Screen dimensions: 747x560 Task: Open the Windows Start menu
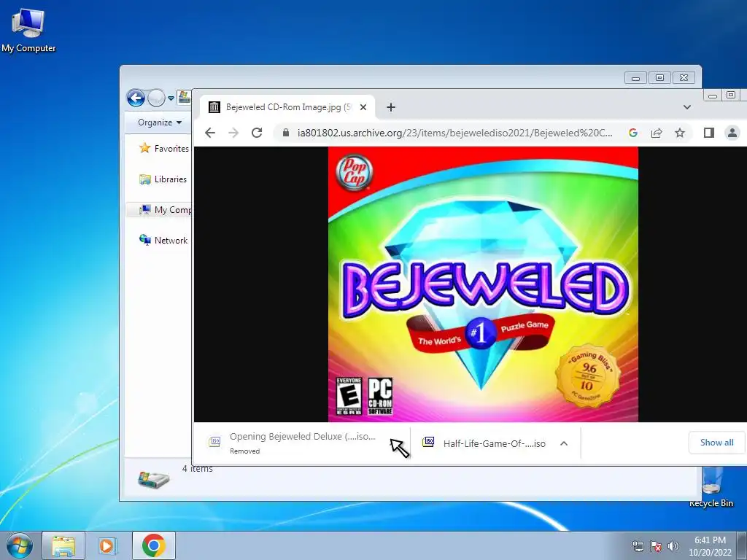[20, 545]
